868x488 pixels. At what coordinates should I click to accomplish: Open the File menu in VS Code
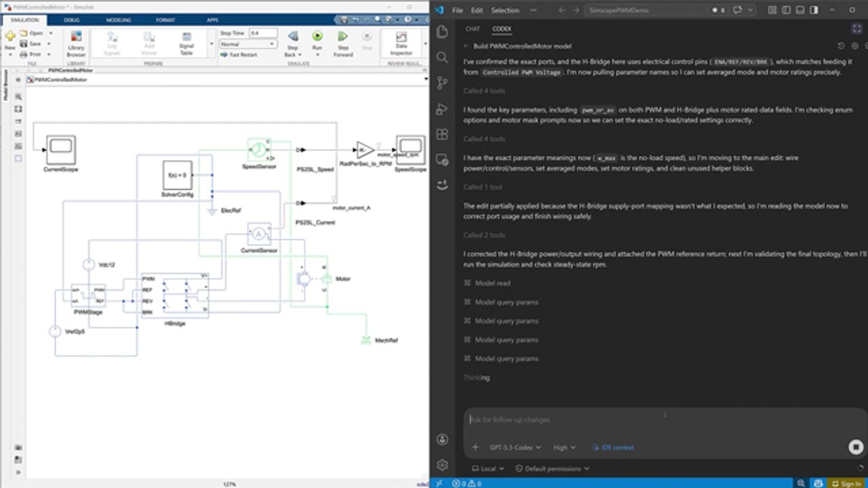coord(458,10)
